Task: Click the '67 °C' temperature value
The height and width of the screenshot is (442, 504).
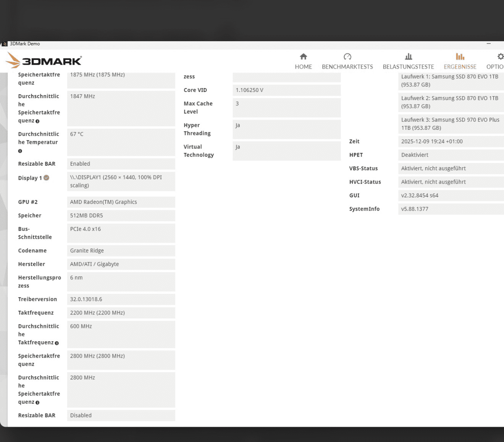Action: [121, 142]
